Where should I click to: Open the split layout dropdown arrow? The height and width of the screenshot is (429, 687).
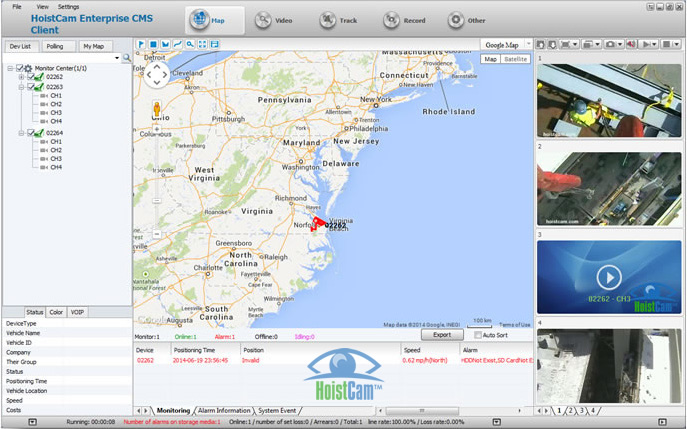pyautogui.click(x=598, y=44)
